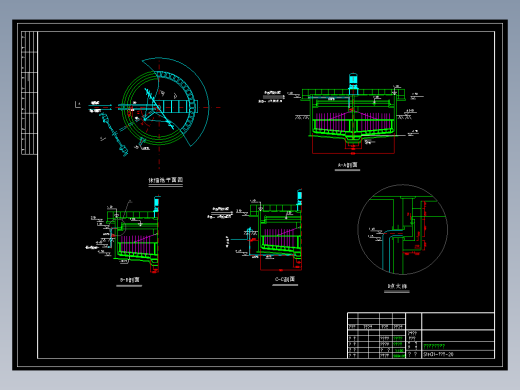
Task: Click the drawing number ending in -20
Action: tap(438, 354)
